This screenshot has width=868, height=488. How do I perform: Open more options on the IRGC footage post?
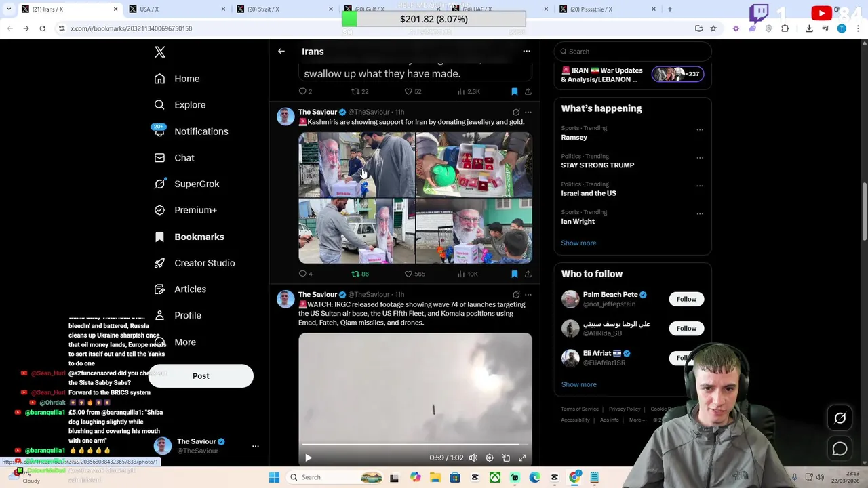tap(528, 295)
